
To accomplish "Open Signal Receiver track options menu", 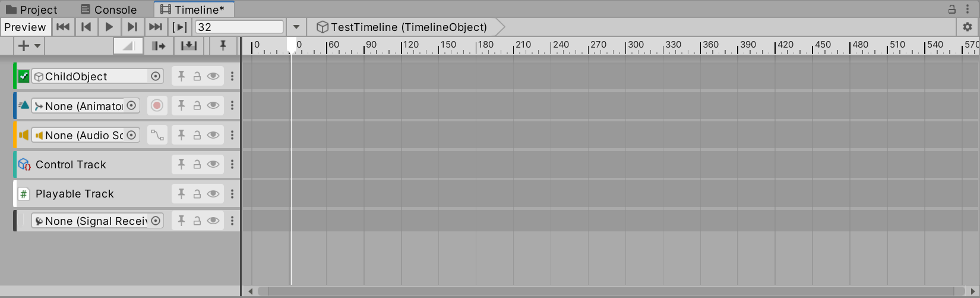I will tap(232, 221).
